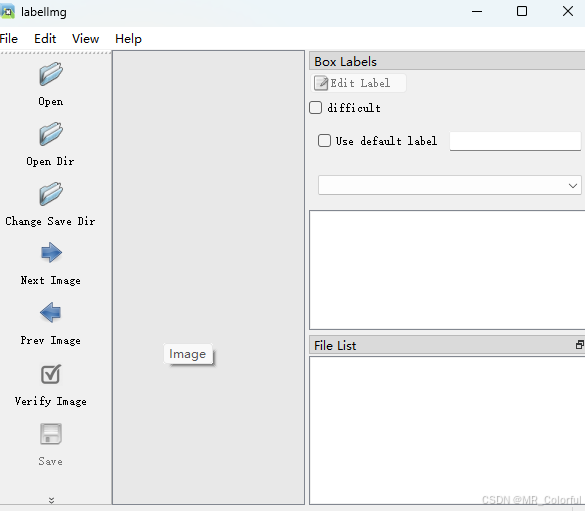Enable the difficult checkbox
Image resolution: width=585 pixels, height=511 pixels.
[316, 108]
